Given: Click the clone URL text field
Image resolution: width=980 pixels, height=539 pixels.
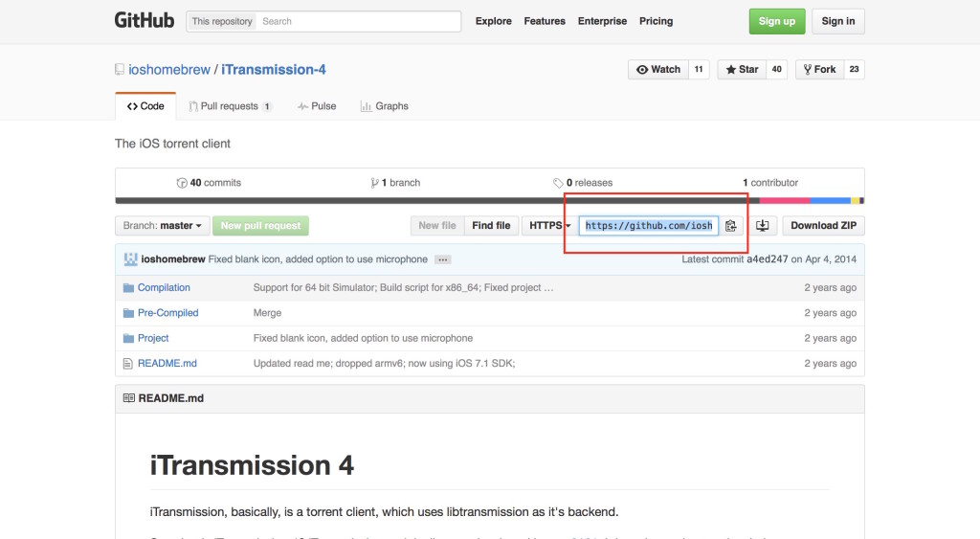Looking at the screenshot, I should (649, 226).
